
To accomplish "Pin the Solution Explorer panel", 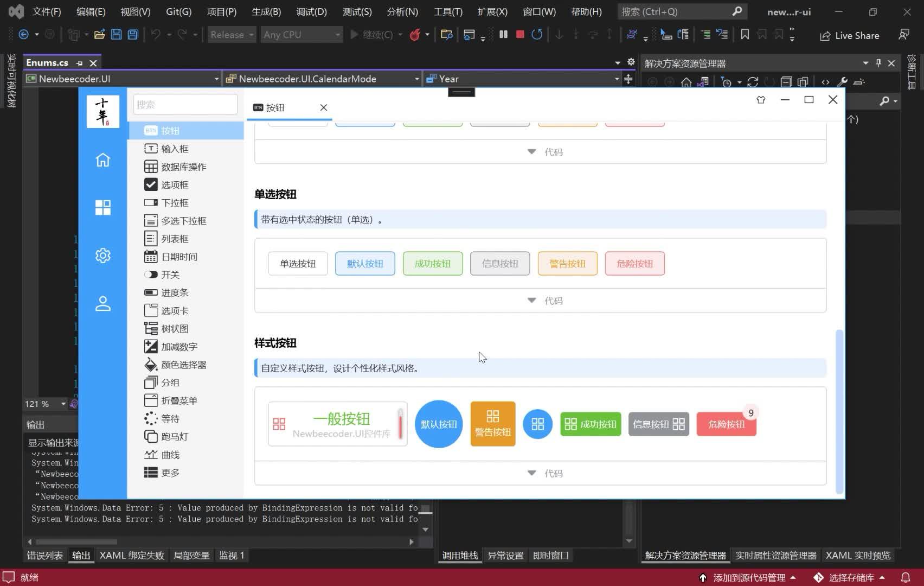I will point(878,62).
